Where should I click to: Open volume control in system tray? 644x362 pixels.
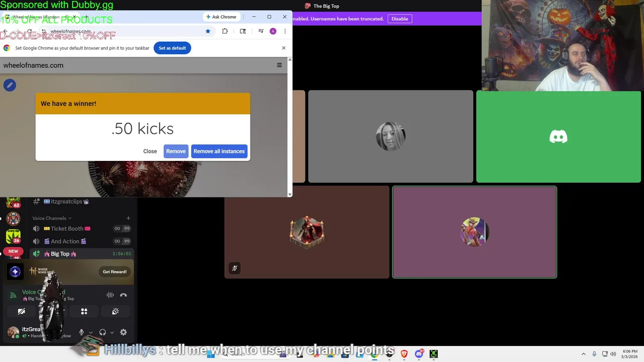[613, 354]
